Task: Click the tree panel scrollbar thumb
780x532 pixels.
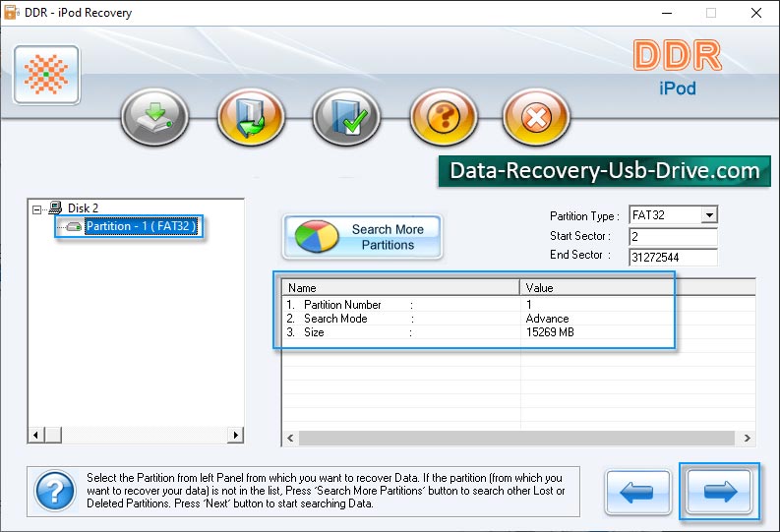Action: point(53,435)
